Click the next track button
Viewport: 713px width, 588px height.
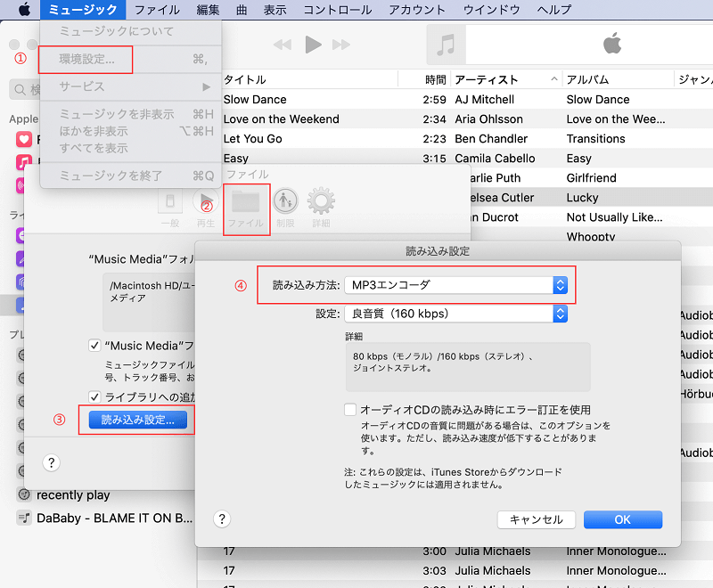(341, 45)
